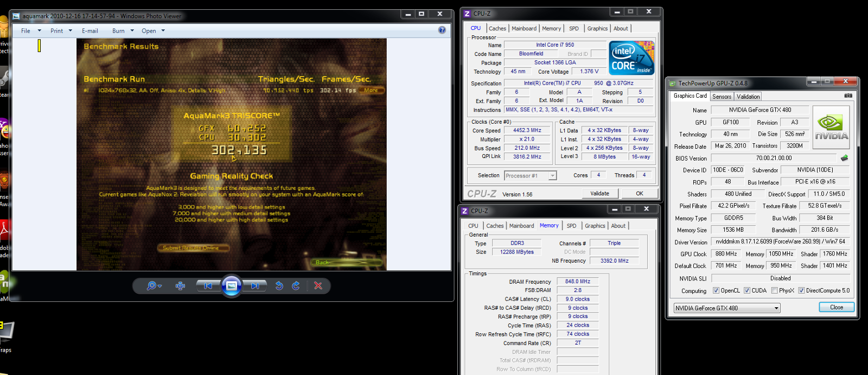Viewport: 868px width, 375px height.
Task: Toggle the DirectCompute 5.0 checkbox
Action: (801, 290)
